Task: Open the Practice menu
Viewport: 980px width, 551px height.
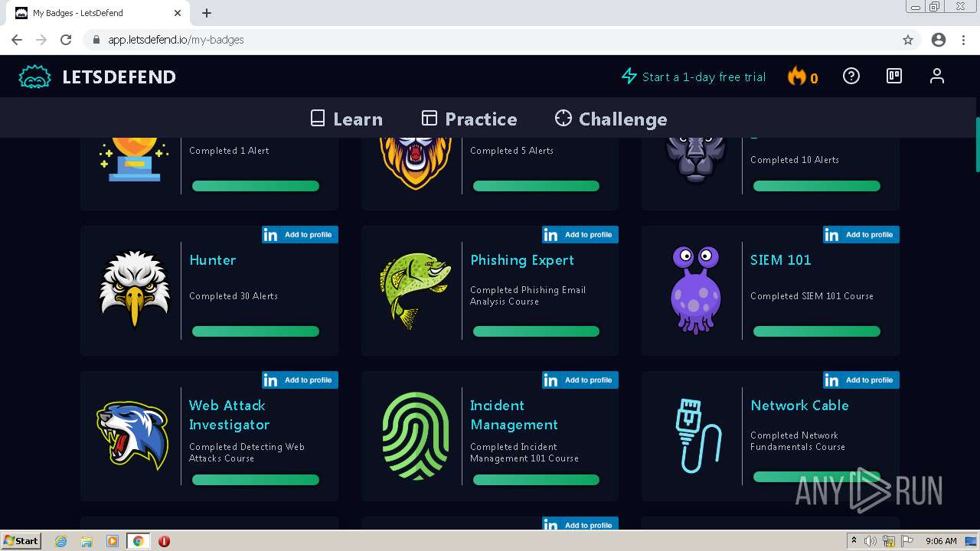Action: click(x=469, y=119)
